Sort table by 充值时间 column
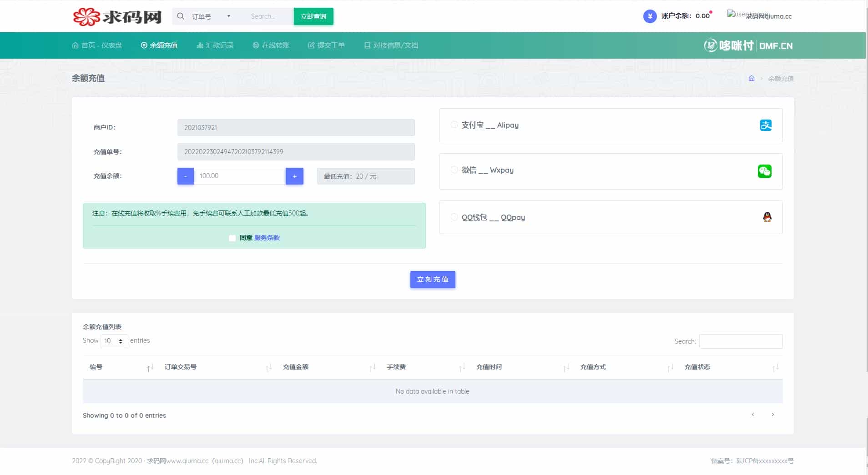The image size is (868, 475). coord(522,367)
